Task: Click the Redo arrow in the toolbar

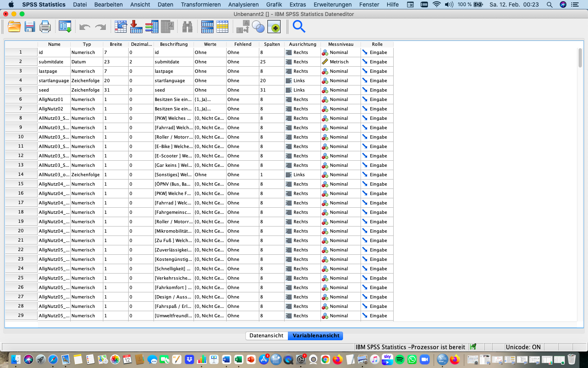Action: point(100,27)
